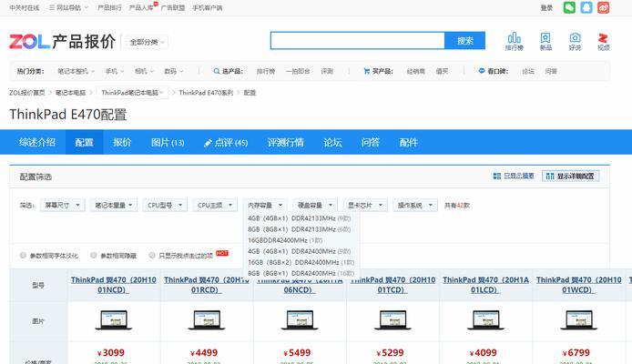This screenshot has width=632, height=364.
Task: Collapse the 内存容量 filter dropdown
Action: click(x=265, y=205)
